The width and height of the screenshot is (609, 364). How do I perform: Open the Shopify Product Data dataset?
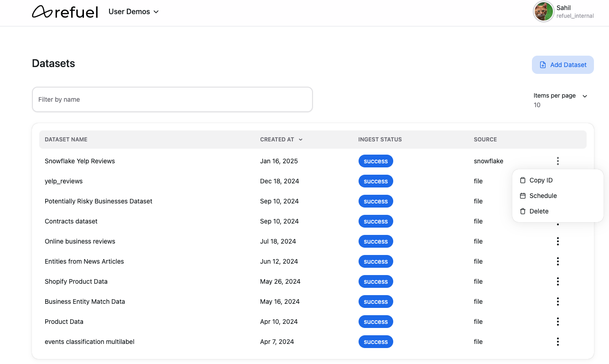76,281
